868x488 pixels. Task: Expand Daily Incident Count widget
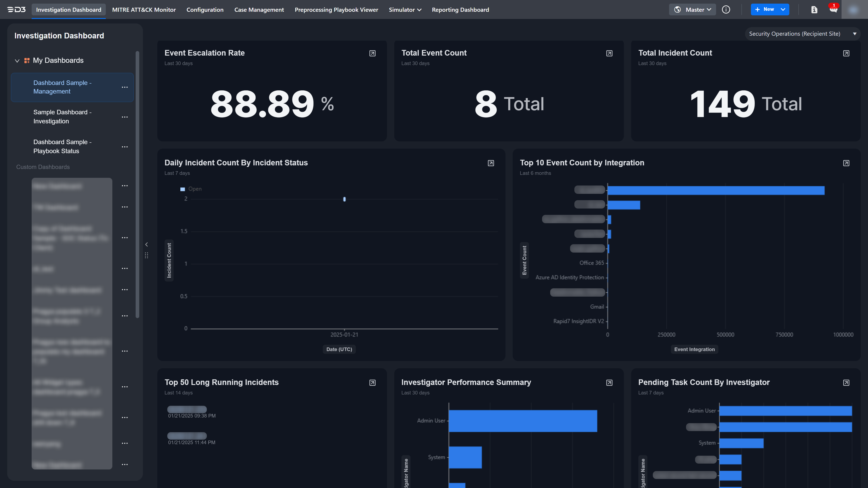pos(491,163)
